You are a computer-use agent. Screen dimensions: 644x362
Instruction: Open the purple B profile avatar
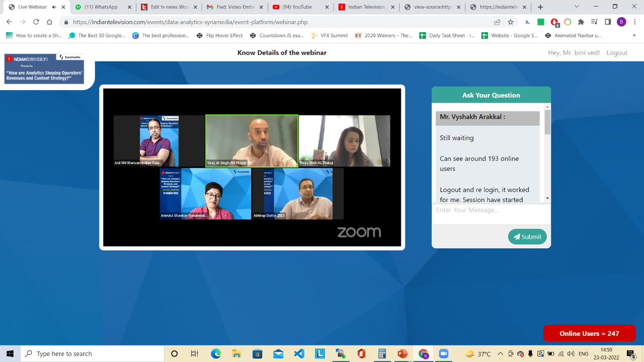click(x=621, y=22)
